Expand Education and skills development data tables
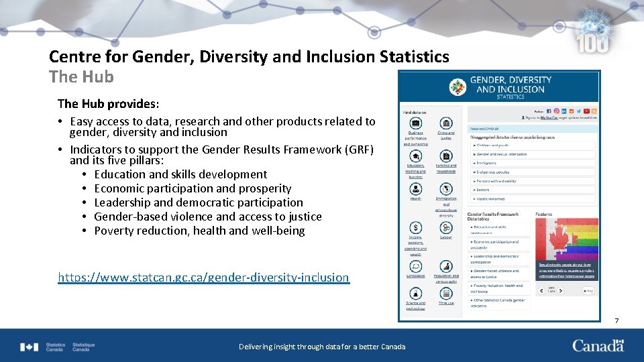This screenshot has width=644, height=362. click(x=499, y=230)
